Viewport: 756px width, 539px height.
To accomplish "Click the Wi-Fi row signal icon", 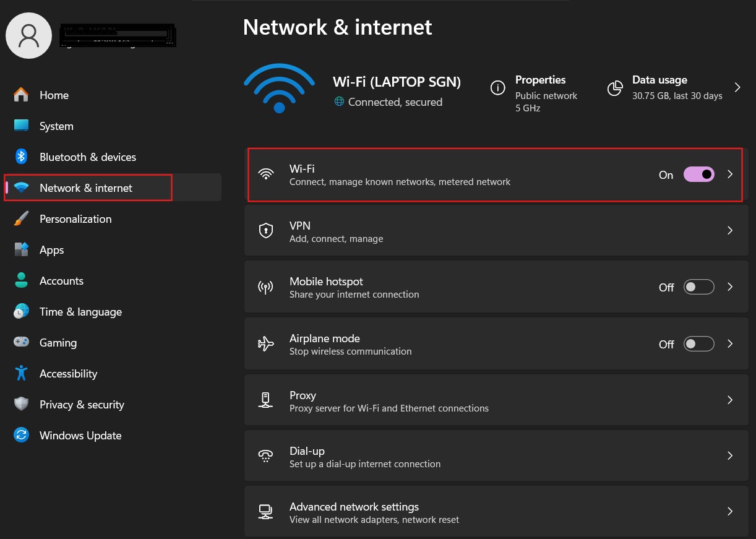I will 266,175.
